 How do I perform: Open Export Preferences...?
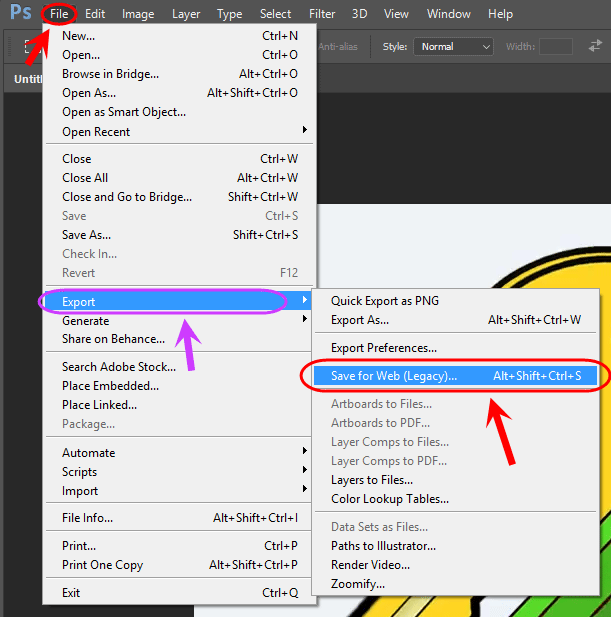pyautogui.click(x=456, y=348)
